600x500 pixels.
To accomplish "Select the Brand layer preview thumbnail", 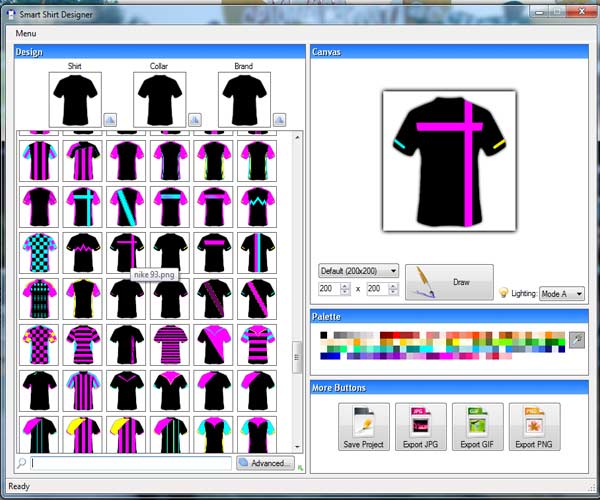I will coord(244,100).
